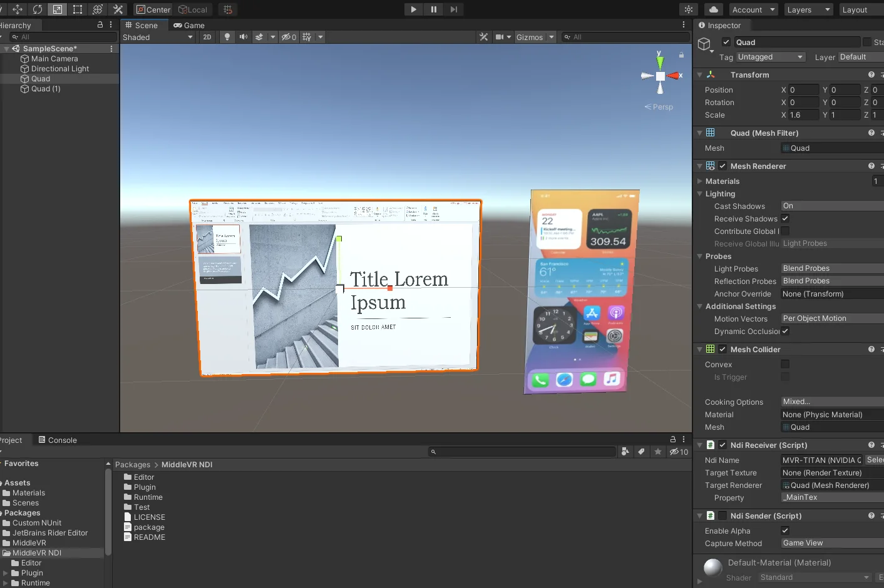Lock the Hierarchy panel
Viewport: 884px width, 588px height.
click(x=100, y=24)
